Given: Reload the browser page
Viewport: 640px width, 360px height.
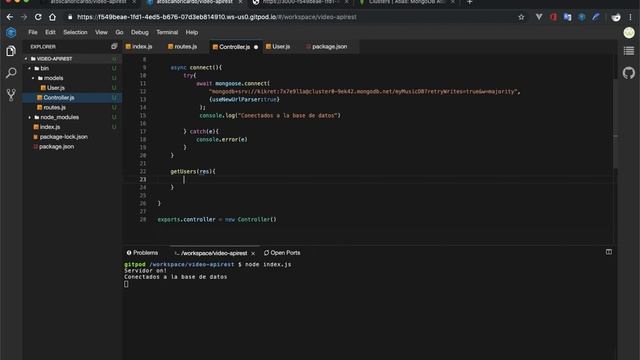Looking at the screenshot, I should pyautogui.click(x=38, y=17).
